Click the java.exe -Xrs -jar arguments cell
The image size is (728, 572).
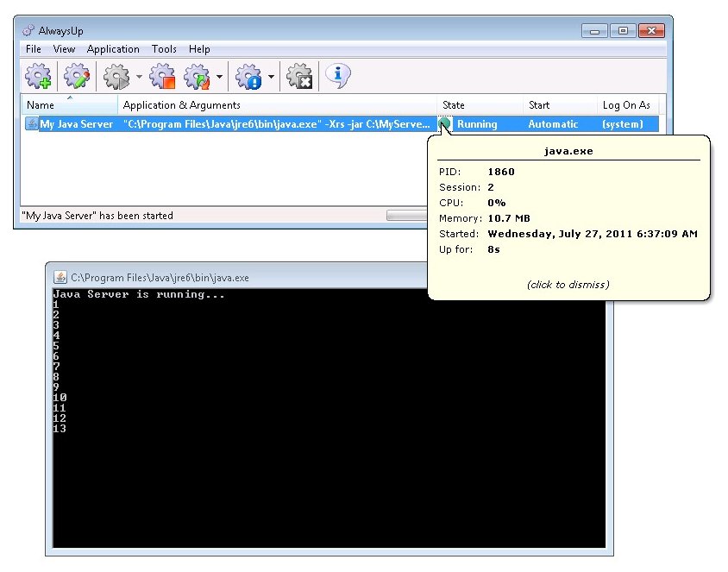277,124
